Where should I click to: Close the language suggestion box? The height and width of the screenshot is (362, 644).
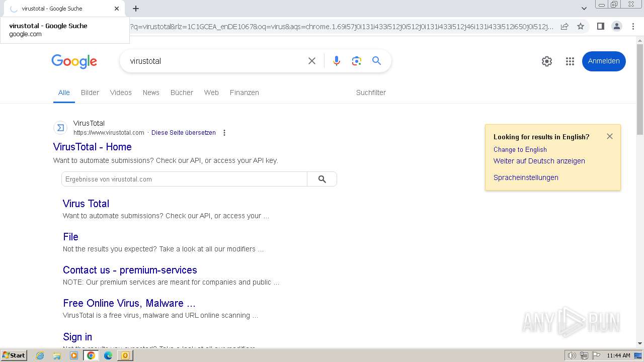point(610,136)
